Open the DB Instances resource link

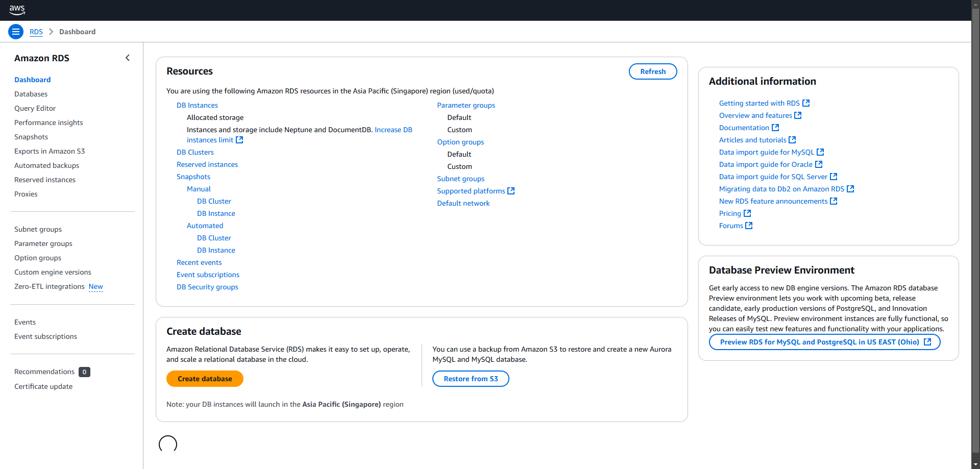(198, 105)
